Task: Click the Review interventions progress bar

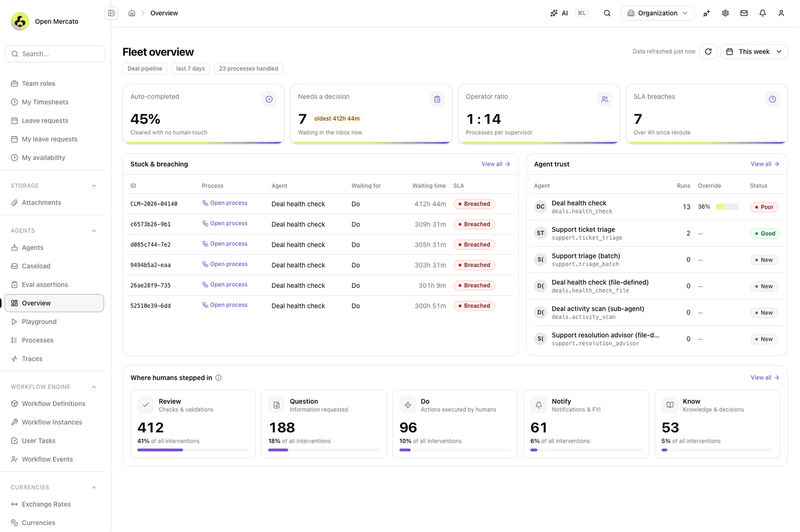Action: (x=193, y=450)
